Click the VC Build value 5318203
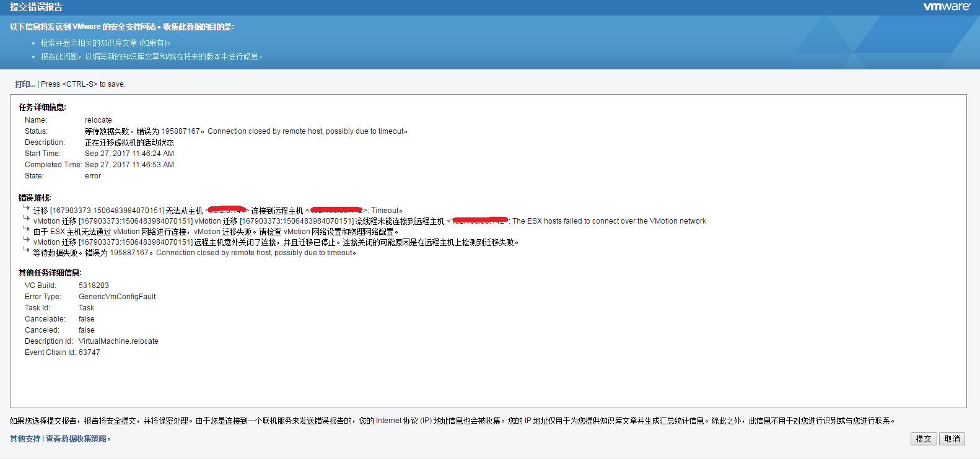980x459 pixels. [x=94, y=286]
